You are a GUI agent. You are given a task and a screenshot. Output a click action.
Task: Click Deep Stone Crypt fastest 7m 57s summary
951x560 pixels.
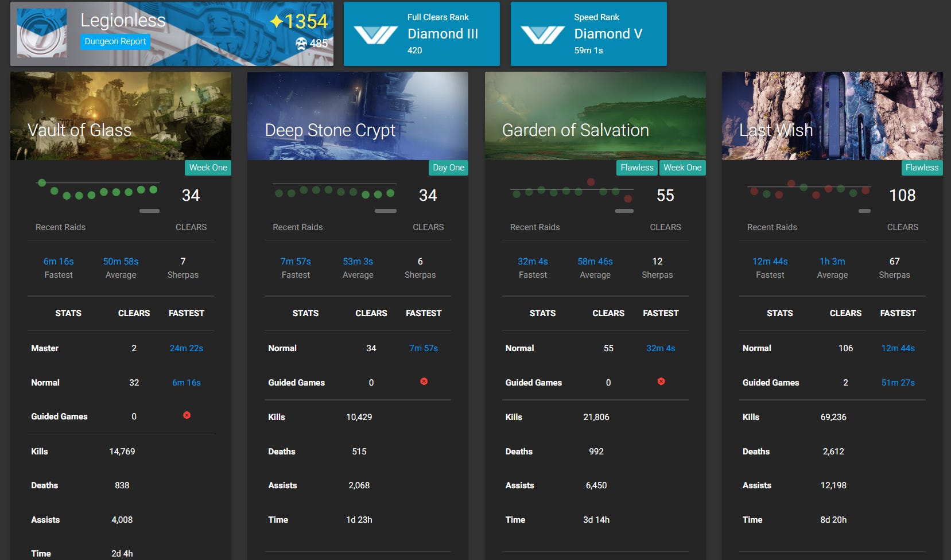(x=296, y=262)
